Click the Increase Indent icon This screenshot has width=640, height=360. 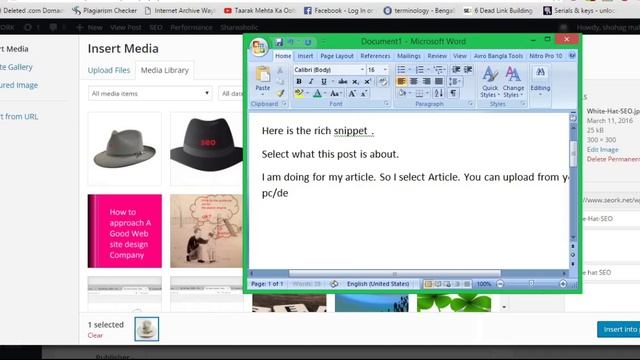(x=468, y=70)
